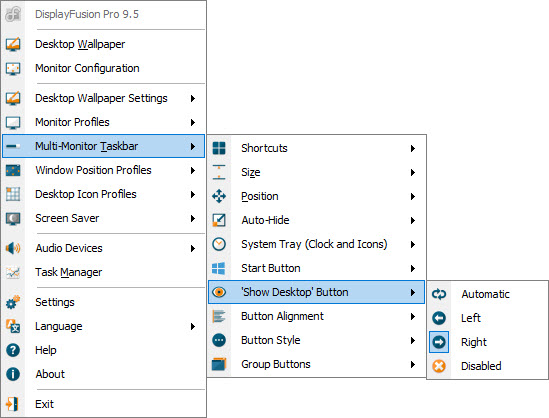The image size is (549, 418).
Task: Click the Monitor Profiles monitor icon
Action: pyautogui.click(x=13, y=123)
